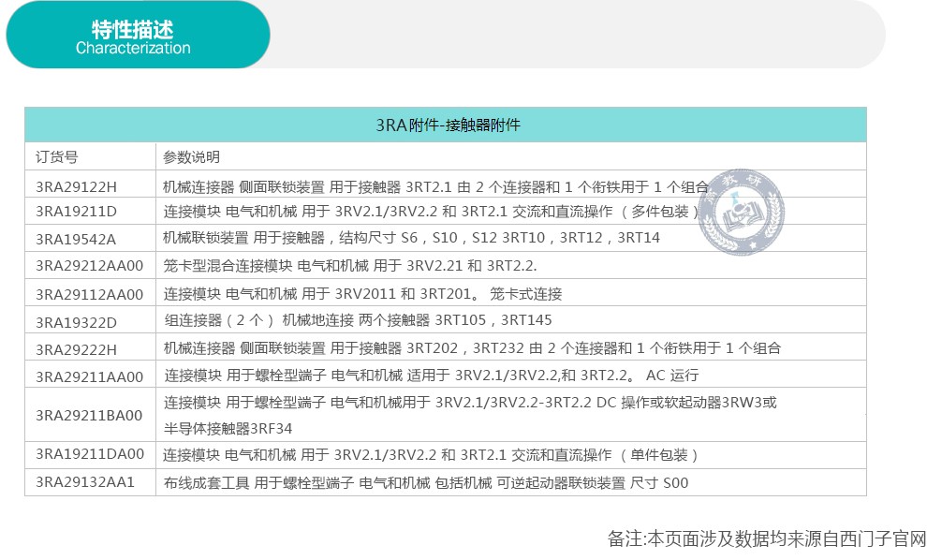Click the 参数说明 column header
The height and width of the screenshot is (560, 927).
[191, 156]
